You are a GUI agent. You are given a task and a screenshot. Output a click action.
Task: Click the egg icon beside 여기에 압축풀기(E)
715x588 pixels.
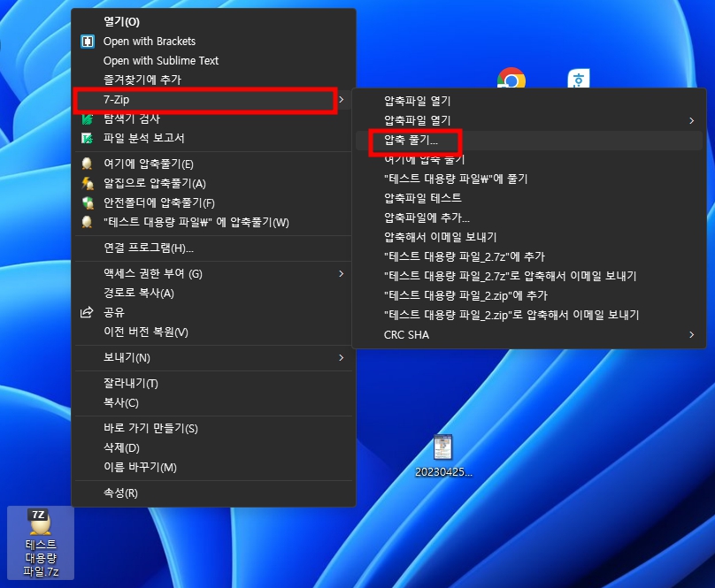tap(87, 164)
